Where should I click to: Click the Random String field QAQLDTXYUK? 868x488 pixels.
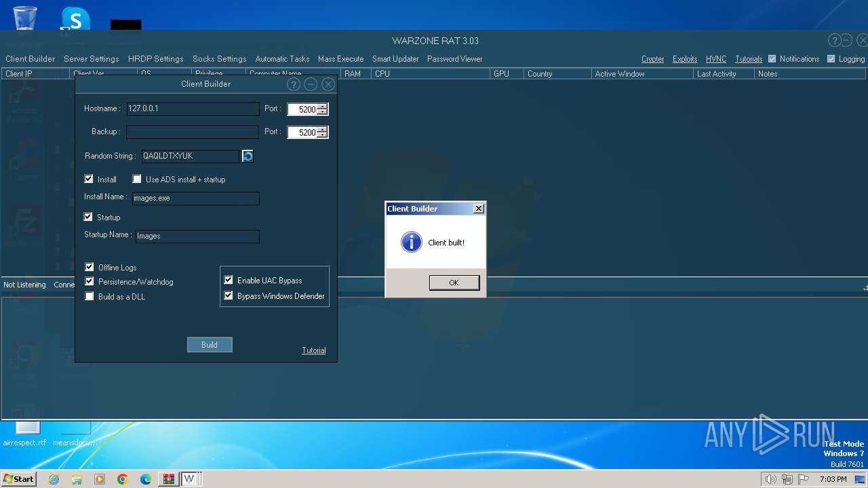tap(191, 156)
